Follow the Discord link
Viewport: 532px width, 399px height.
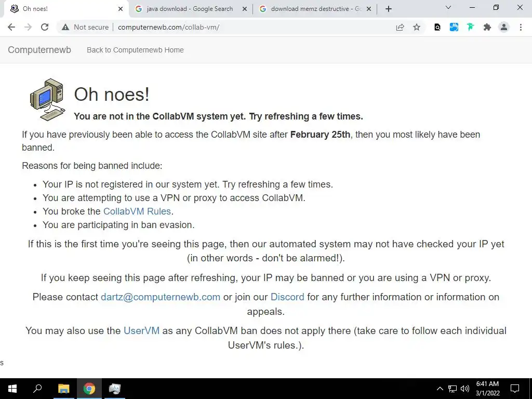287,297
